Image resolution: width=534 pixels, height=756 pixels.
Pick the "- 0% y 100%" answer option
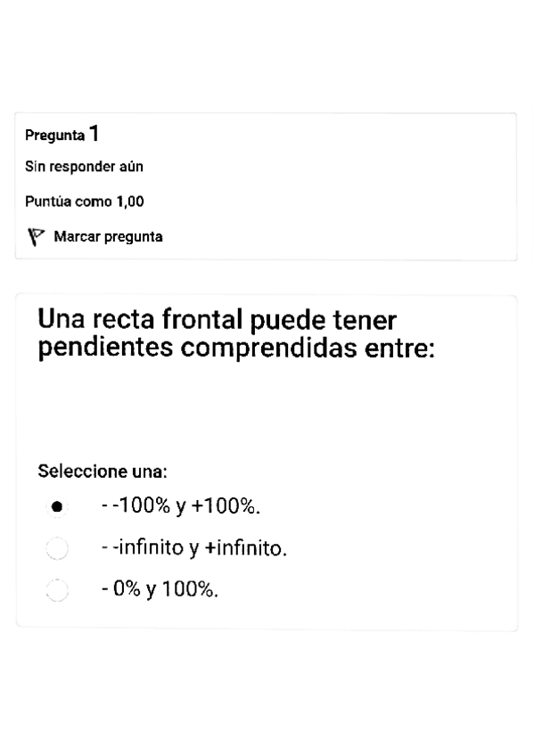[x=57, y=589]
